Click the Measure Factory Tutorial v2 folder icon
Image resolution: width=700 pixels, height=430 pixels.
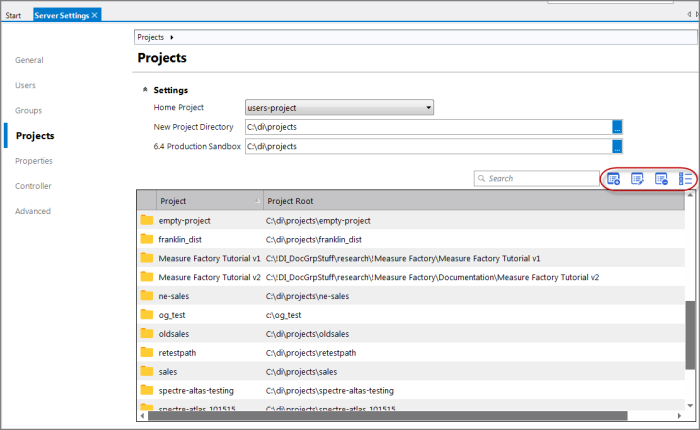pyautogui.click(x=146, y=277)
